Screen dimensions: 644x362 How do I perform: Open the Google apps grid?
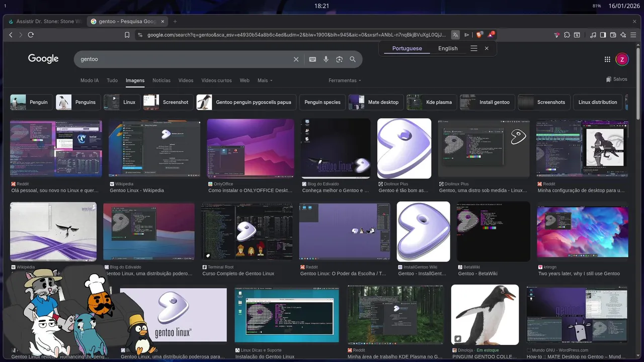click(607, 59)
